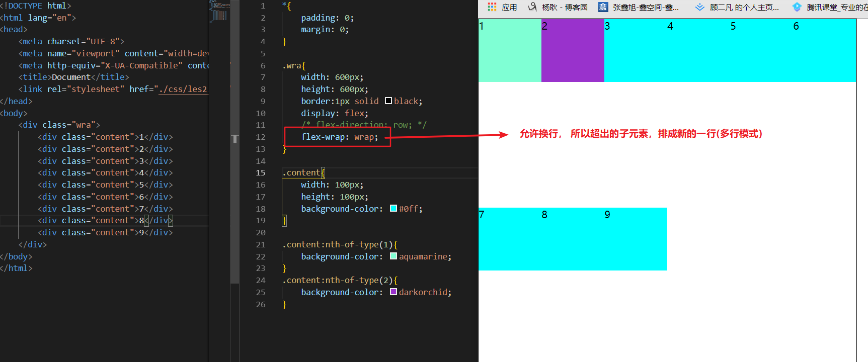Click line number 5 in the CSS gutter

coord(263,53)
